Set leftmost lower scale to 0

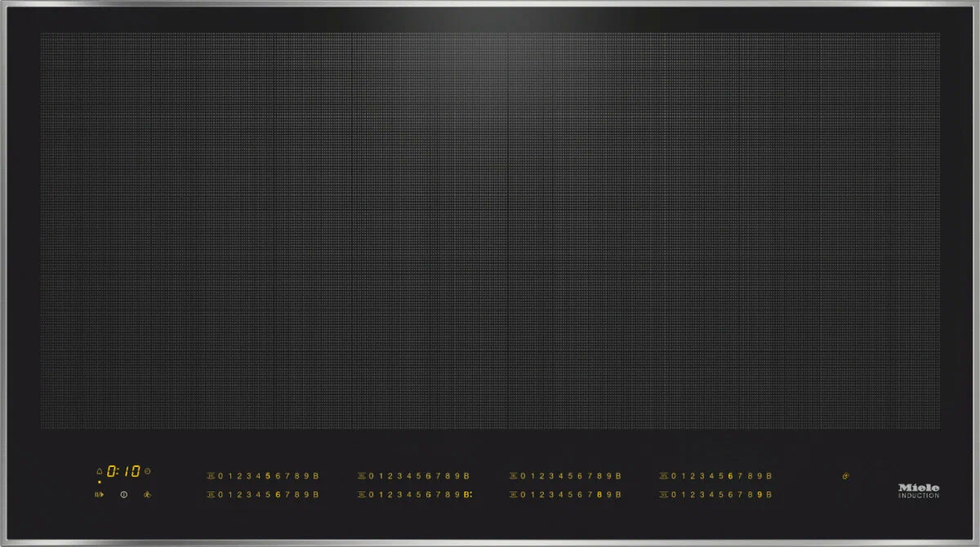[220, 495]
